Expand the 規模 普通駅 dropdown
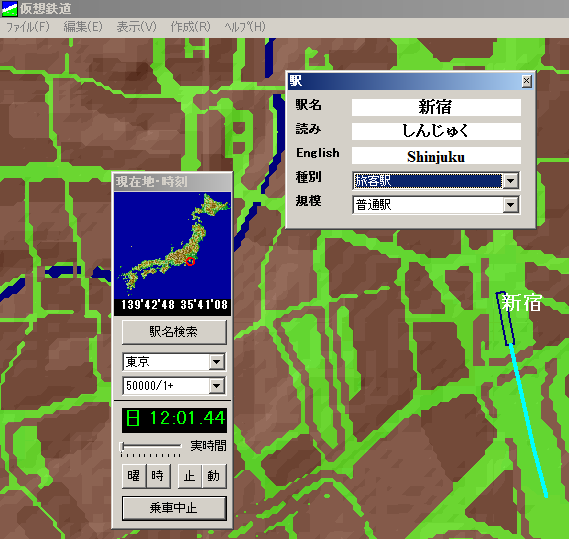Screen dimensions: 569x539 click(511, 205)
